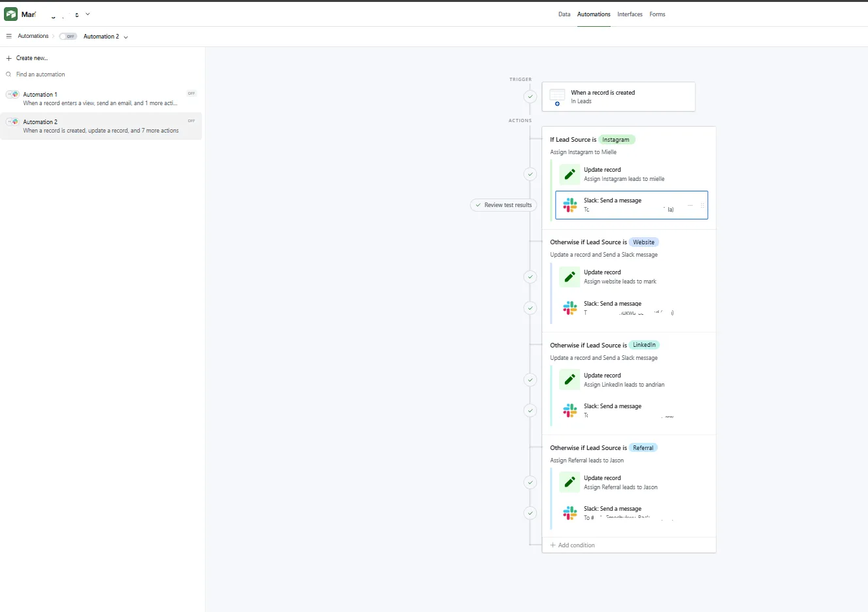Select Automation 1 in the sidebar list
The height and width of the screenshot is (612, 868).
click(x=101, y=99)
